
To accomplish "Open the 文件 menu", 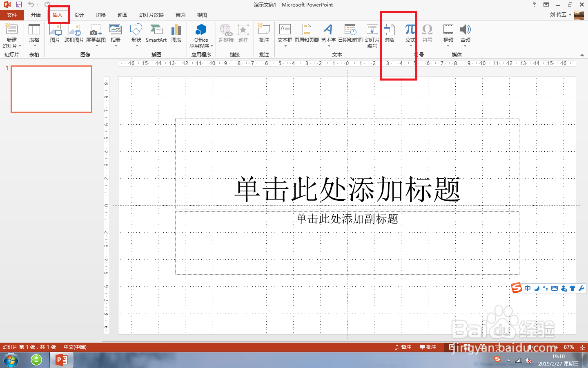I will coord(12,15).
